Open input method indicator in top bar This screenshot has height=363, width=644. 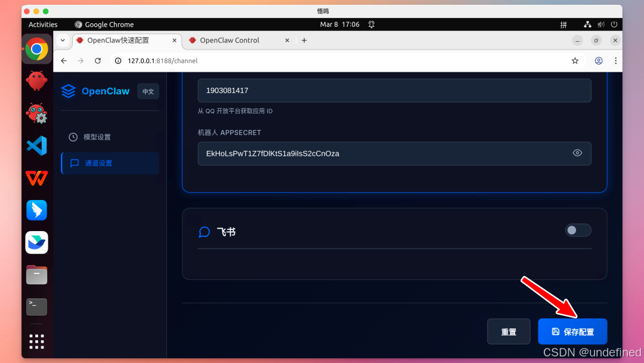[x=563, y=24]
